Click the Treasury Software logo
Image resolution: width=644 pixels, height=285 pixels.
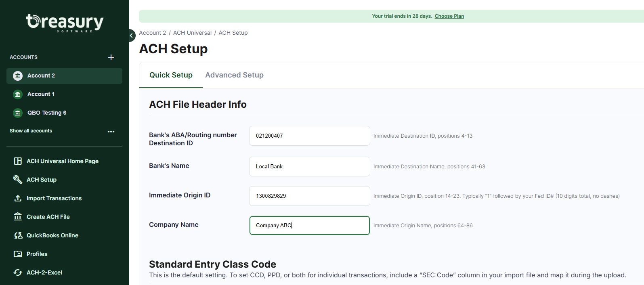pyautogui.click(x=65, y=23)
